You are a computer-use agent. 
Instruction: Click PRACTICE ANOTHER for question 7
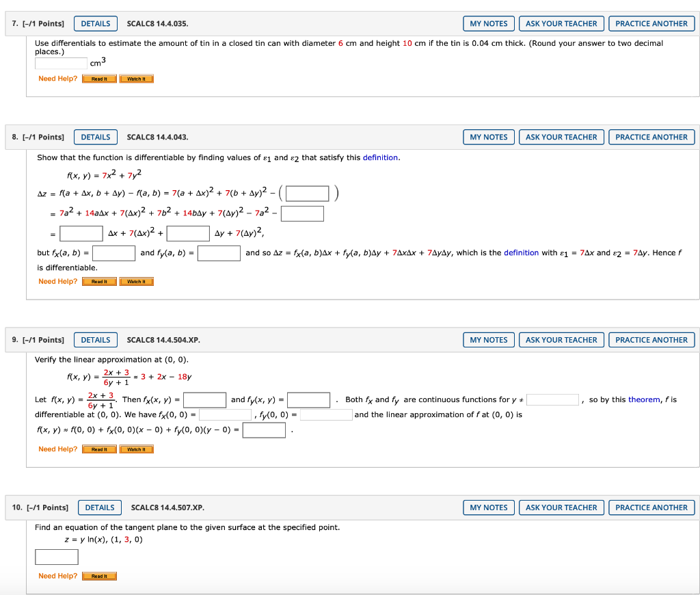(x=651, y=24)
